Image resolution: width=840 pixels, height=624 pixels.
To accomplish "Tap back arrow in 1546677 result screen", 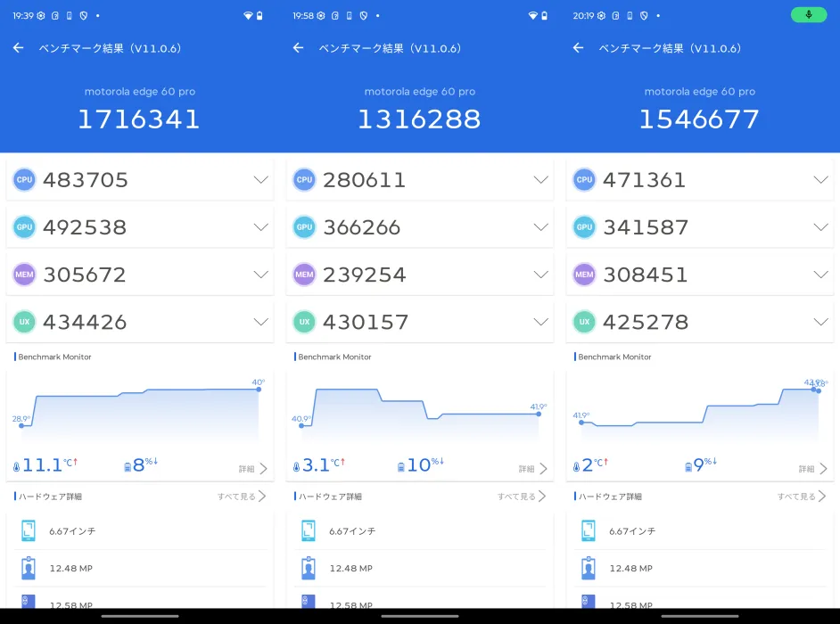I will (x=578, y=47).
